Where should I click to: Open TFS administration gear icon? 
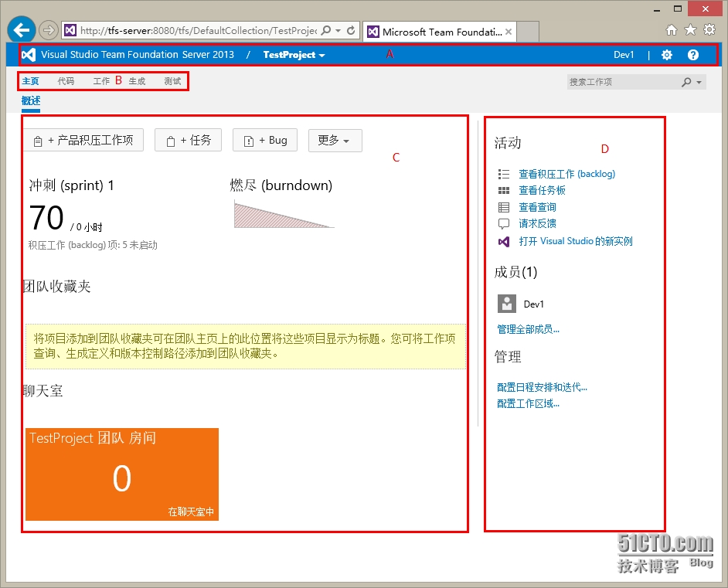point(667,55)
